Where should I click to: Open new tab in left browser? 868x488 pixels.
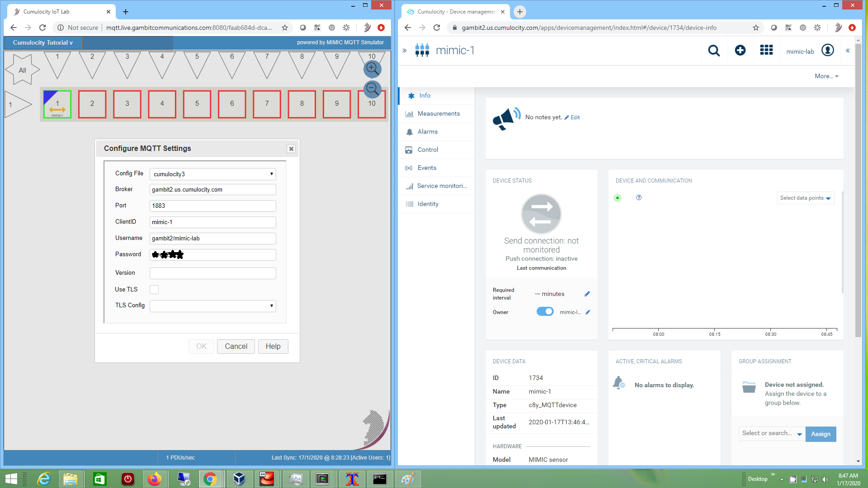[126, 12]
